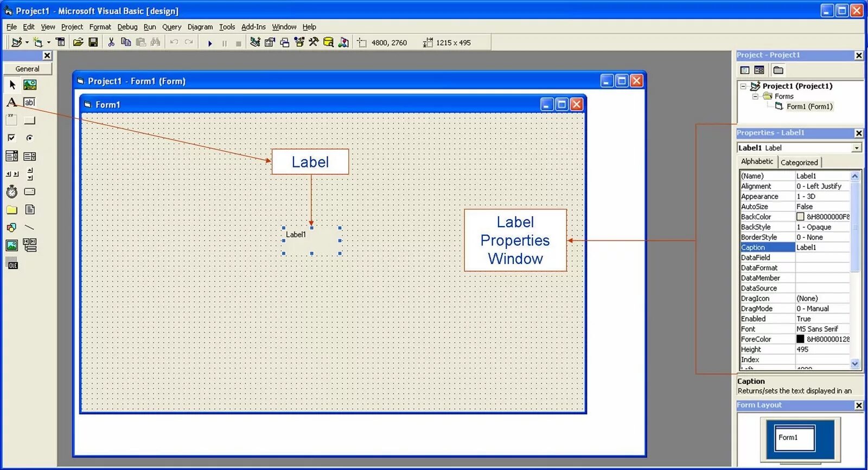Screen dimensions: 868x470
Task: Open the Menu Editor from toolbar
Action: pos(61,42)
